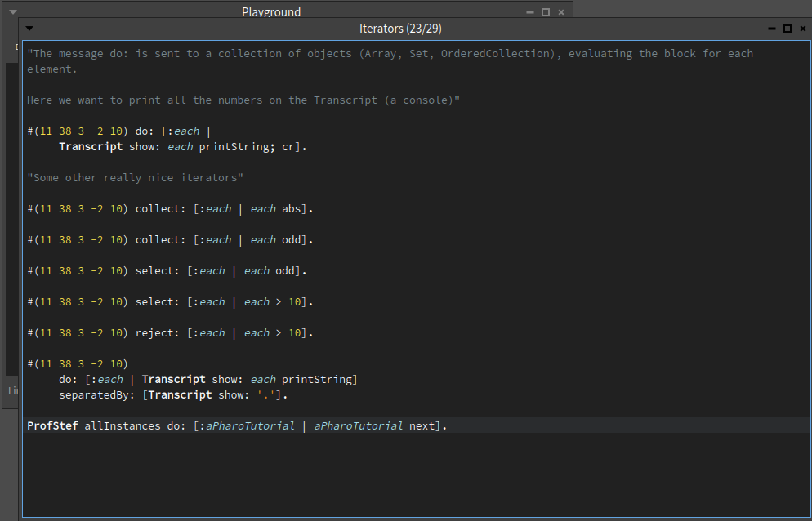Click the separatedBy: Transcript show line
This screenshot has height=521, width=812.
pyautogui.click(x=173, y=395)
